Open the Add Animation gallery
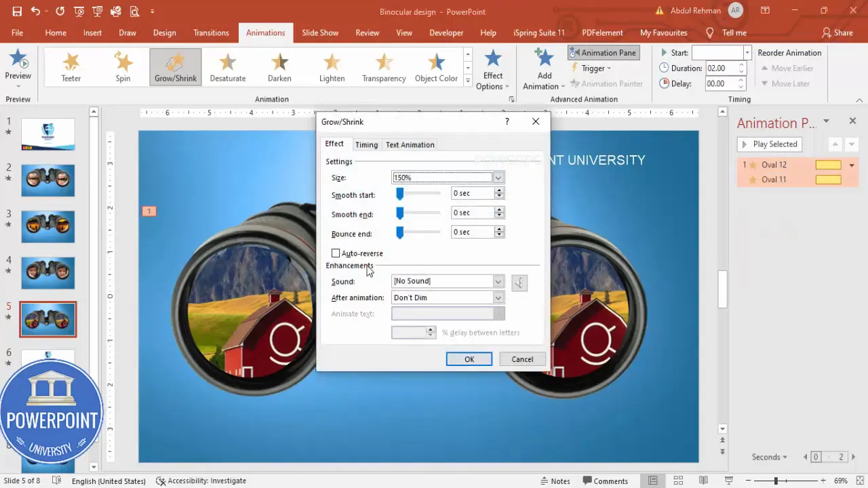868x488 pixels. (x=544, y=70)
